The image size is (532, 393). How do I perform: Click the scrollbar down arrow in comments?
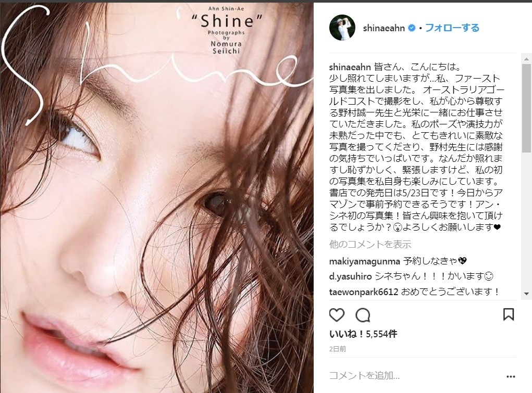[x=526, y=294]
